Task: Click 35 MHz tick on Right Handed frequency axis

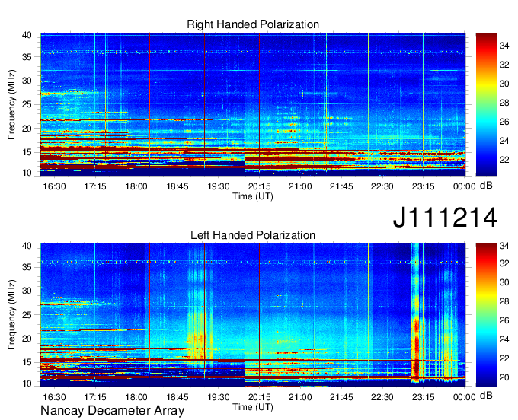Action: [x=27, y=57]
